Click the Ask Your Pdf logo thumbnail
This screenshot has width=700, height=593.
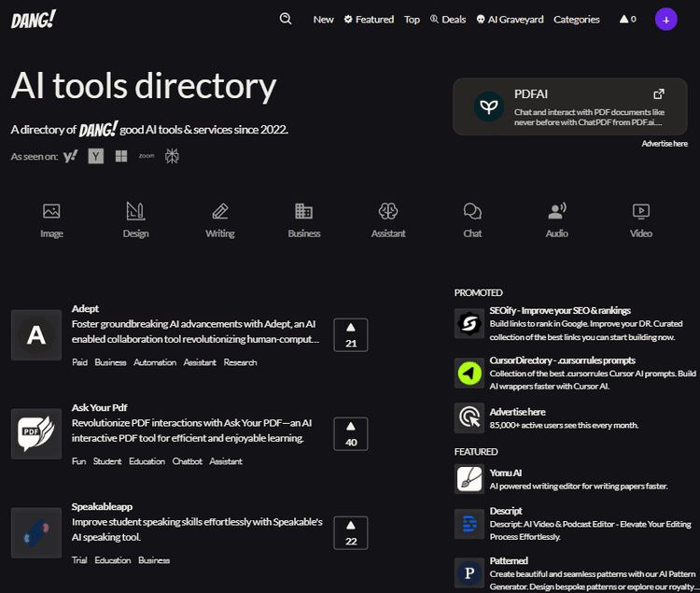36,434
